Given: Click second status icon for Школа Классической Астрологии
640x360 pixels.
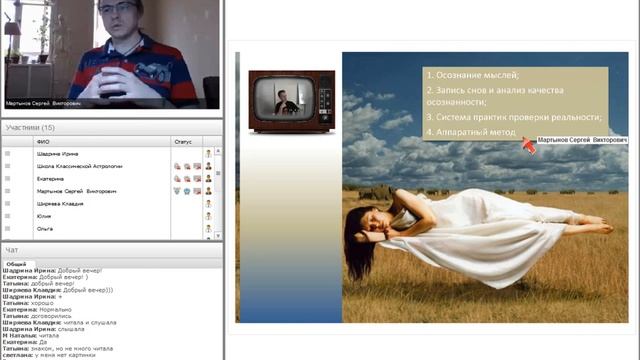Looking at the screenshot, I should [x=187, y=166].
